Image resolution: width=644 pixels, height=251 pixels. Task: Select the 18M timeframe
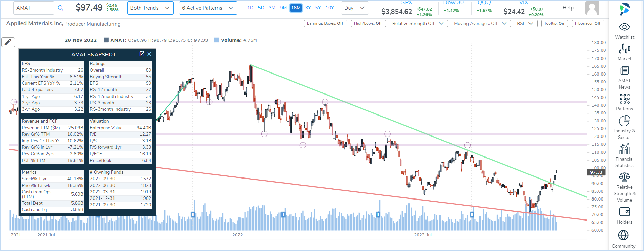tap(296, 8)
